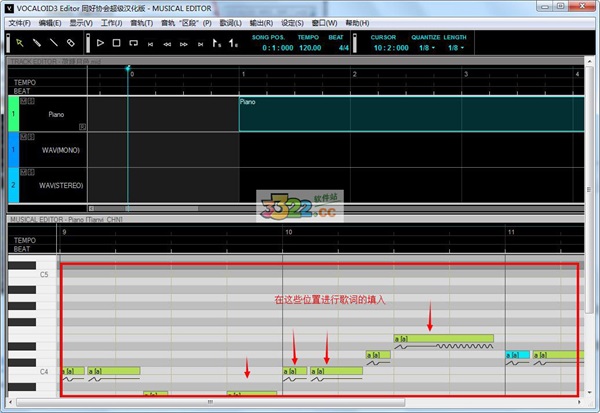Image resolution: width=600 pixels, height=413 pixels.
Task: Open the 文件(F) menu
Action: (x=20, y=22)
